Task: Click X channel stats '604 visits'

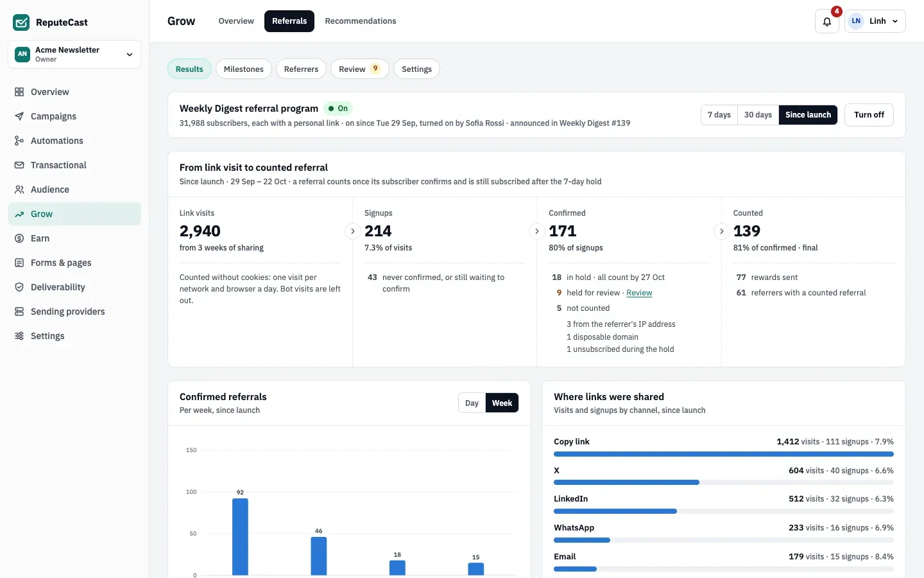Action: point(806,471)
